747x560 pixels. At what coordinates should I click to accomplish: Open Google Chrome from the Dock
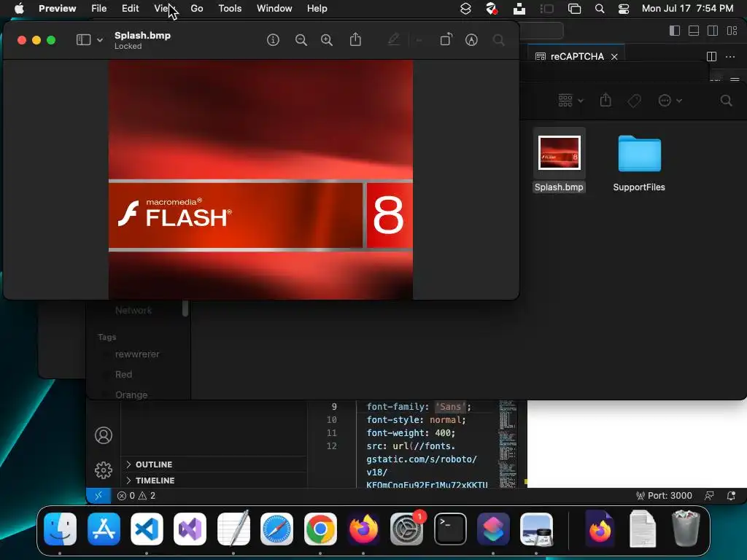point(320,529)
